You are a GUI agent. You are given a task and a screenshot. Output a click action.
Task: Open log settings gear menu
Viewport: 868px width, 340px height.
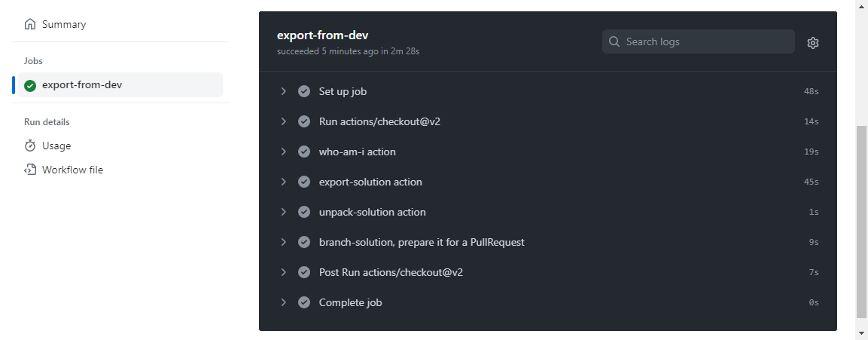coord(812,43)
